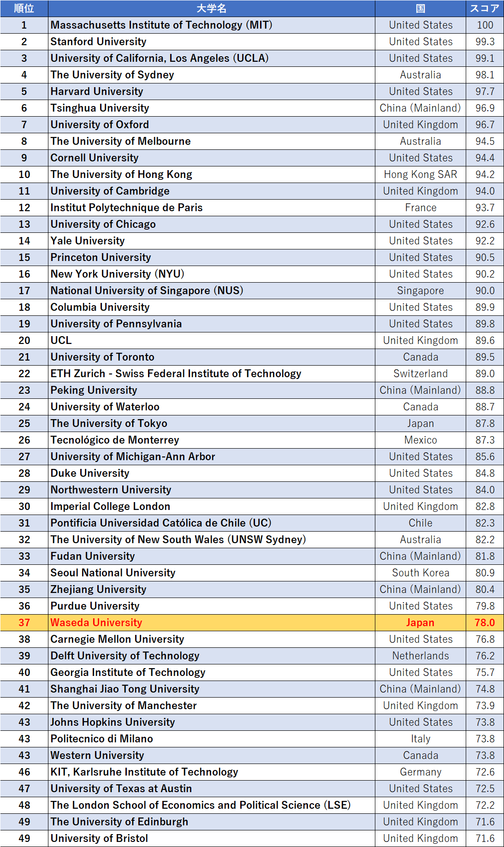Click the Fudan University cell
Image resolution: width=504 pixels, height=847 pixels.
click(x=212, y=556)
